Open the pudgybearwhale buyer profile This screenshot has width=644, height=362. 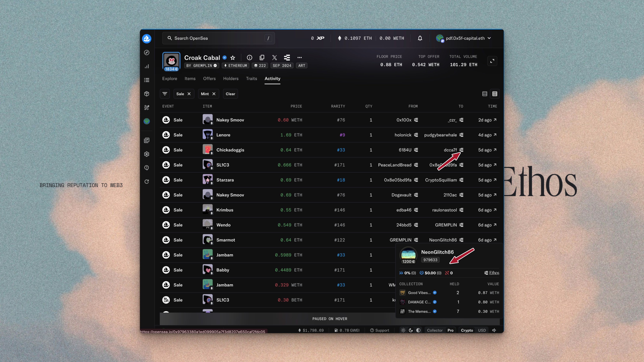(440, 135)
